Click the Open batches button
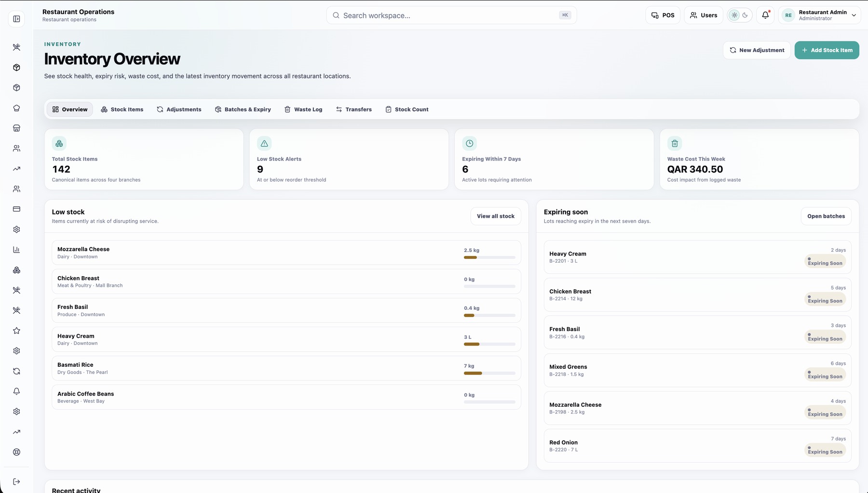 point(826,216)
